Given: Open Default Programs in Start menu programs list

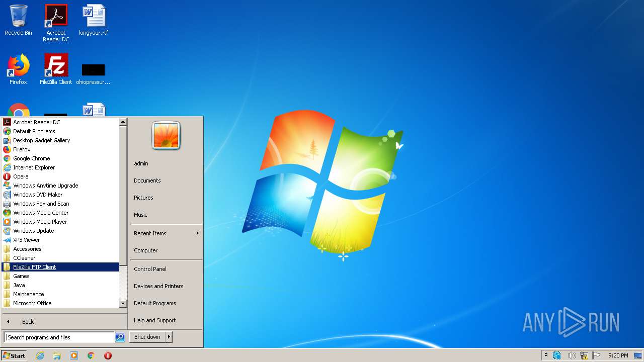Looking at the screenshot, I should (x=61, y=131).
